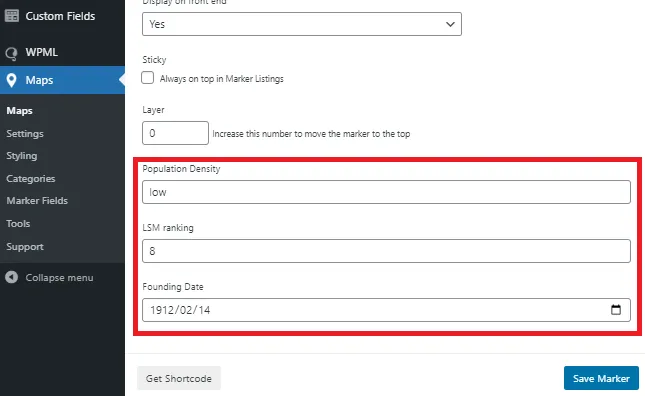The image size is (645, 396).
Task: Click the Custom Fields table icon
Action: (x=12, y=16)
